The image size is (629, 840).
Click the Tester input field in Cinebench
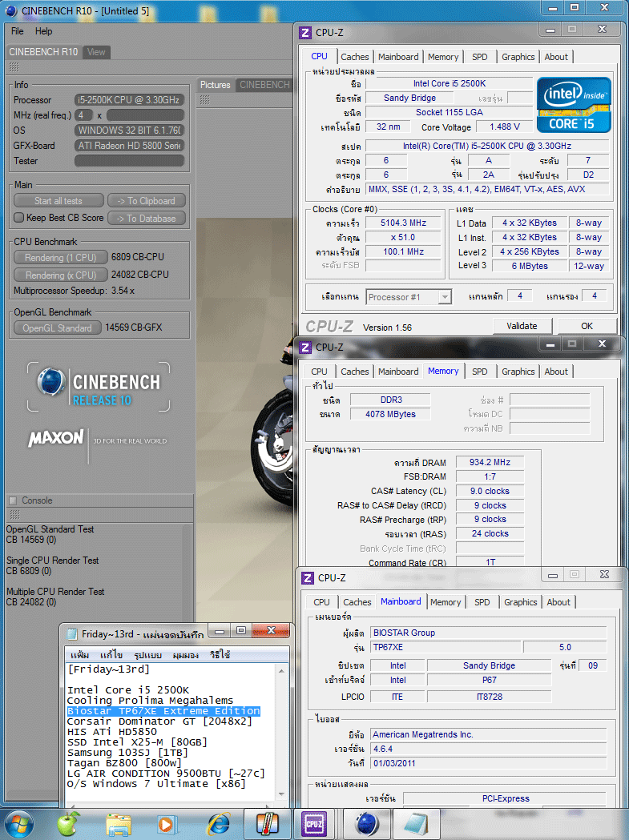click(129, 161)
